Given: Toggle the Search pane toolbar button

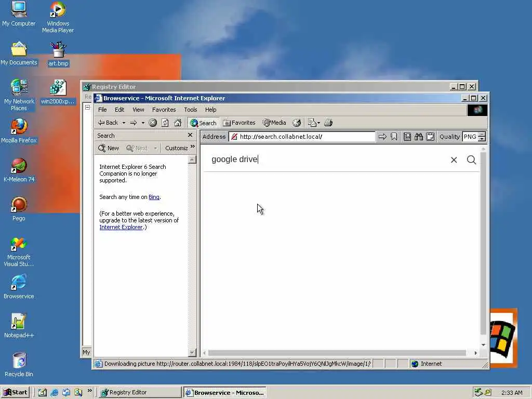Looking at the screenshot, I should [x=203, y=123].
